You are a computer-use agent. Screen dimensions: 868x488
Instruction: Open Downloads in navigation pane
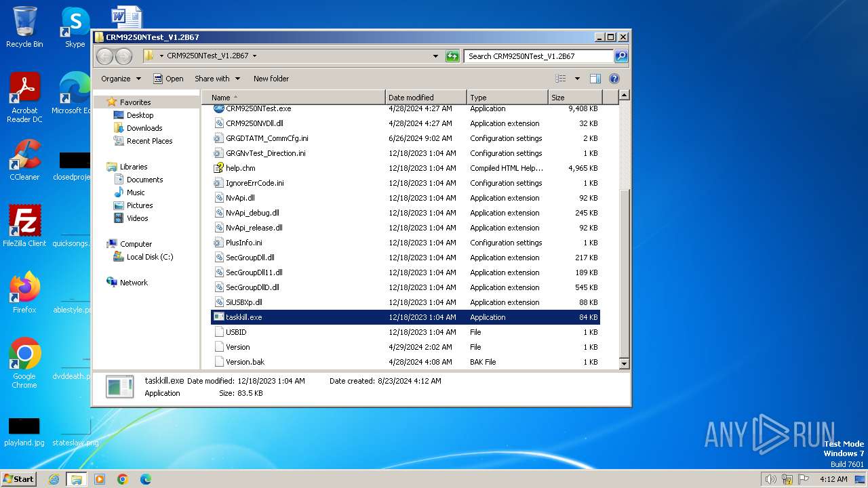(144, 128)
